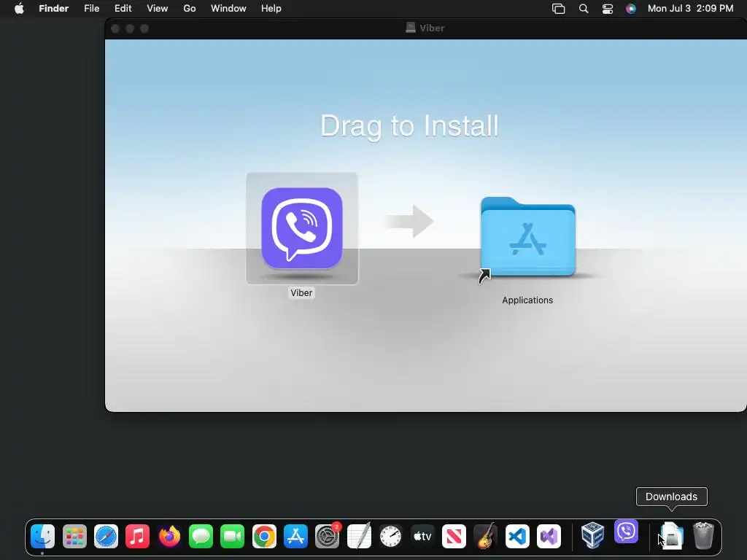
Task: Open Launchpad from the dock
Action: tap(74, 536)
